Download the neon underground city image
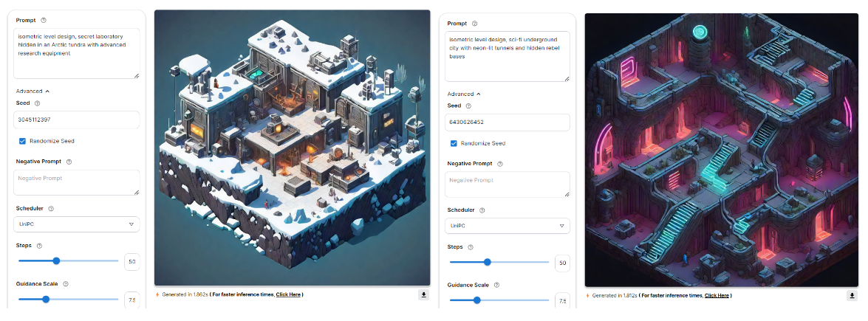 (x=852, y=296)
